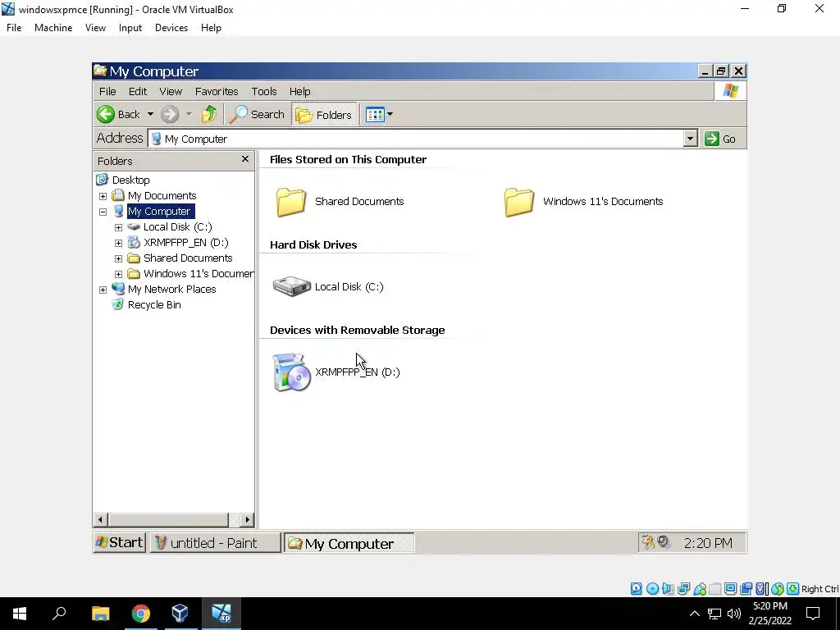
Task: Click inside the Address field
Action: 416,139
